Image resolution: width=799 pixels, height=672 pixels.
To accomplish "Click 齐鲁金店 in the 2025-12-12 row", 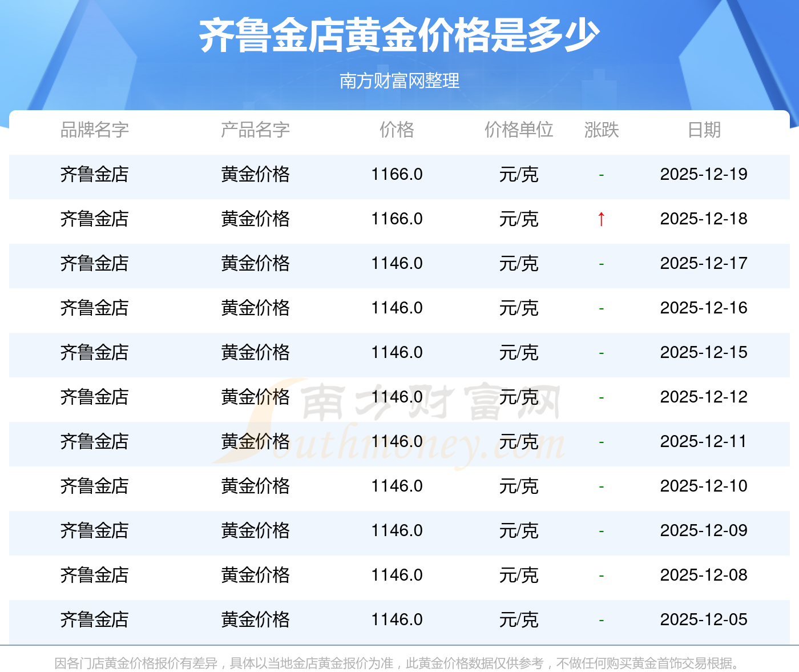I will click(x=95, y=397).
